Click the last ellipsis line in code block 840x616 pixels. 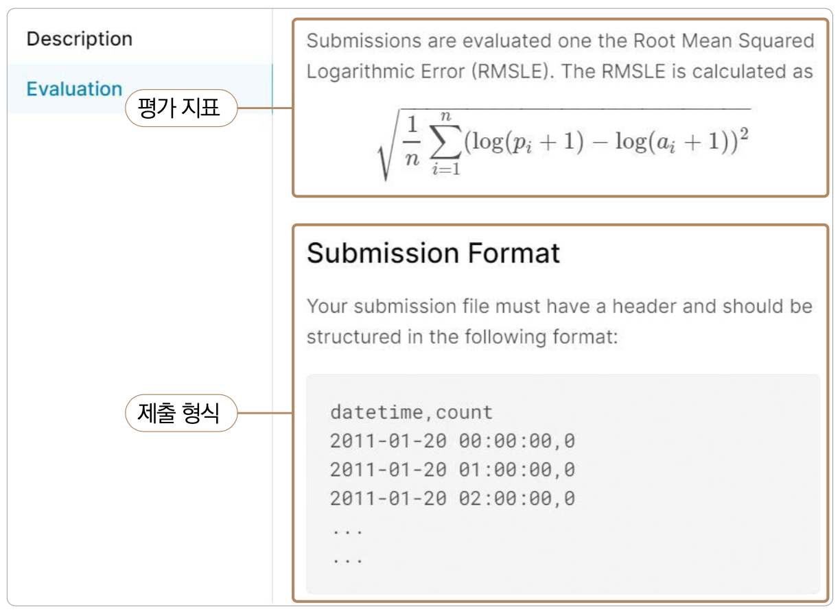point(347,558)
